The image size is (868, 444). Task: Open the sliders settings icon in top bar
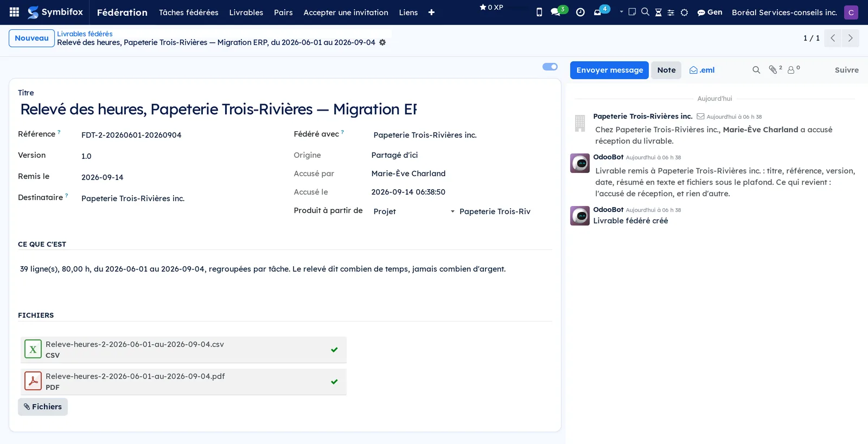click(x=671, y=12)
